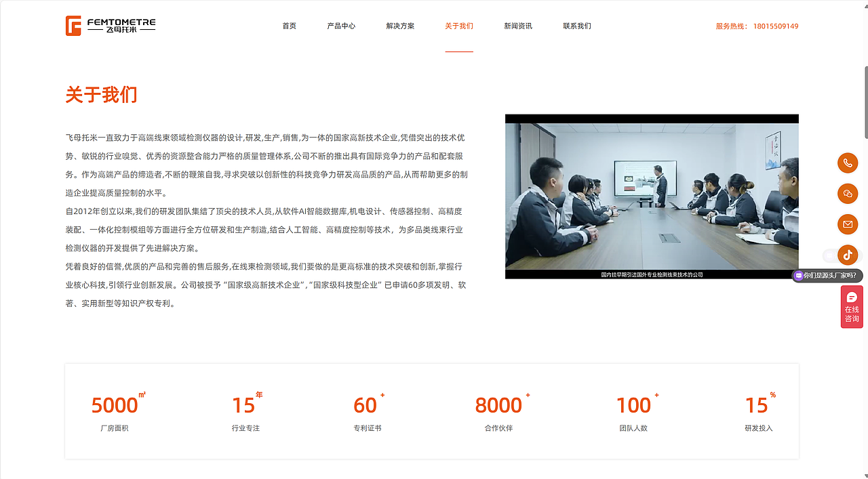The width and height of the screenshot is (868, 479).
Task: Open the 新闻资讯 tab
Action: [518, 26]
